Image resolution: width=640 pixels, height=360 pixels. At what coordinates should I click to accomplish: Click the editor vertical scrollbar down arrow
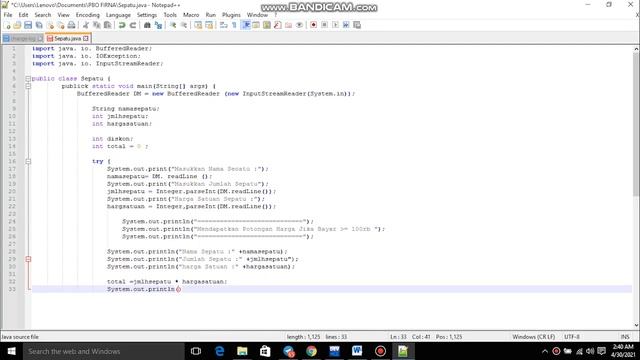(x=636, y=325)
